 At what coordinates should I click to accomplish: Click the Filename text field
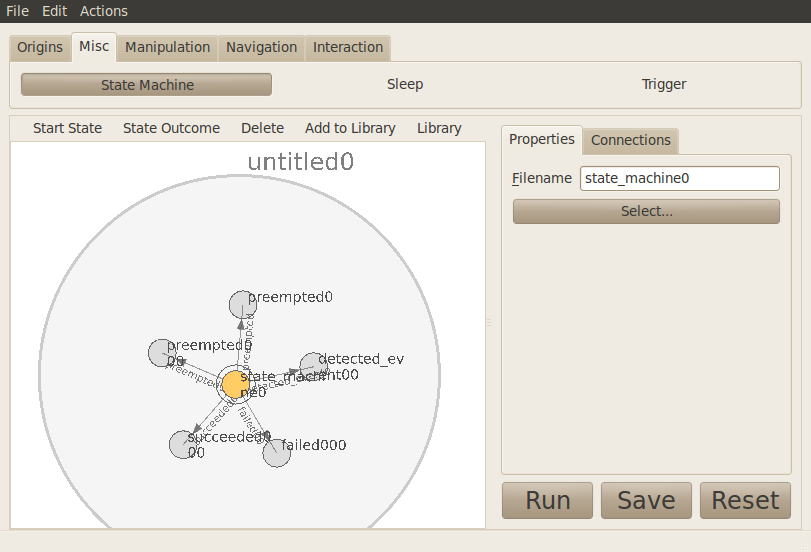point(679,178)
